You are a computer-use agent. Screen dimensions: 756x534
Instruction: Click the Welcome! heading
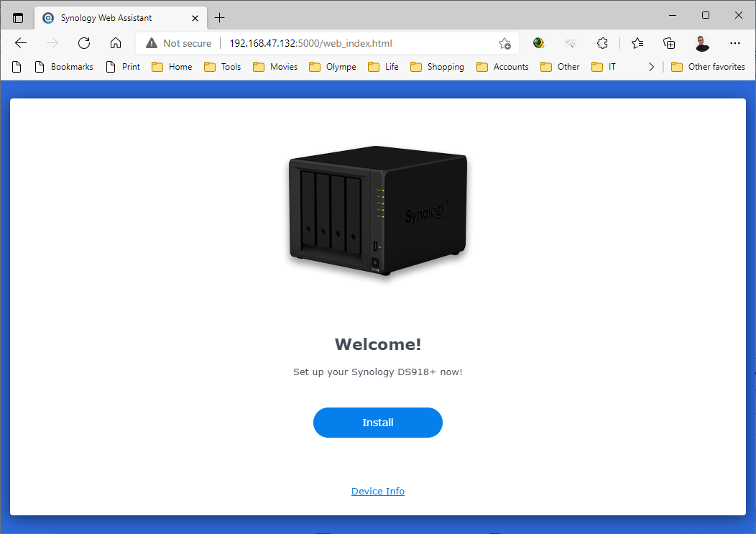pos(378,344)
